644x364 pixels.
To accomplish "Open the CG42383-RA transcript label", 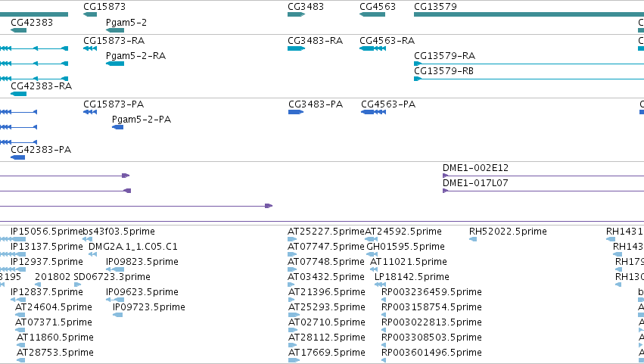I will point(41,86).
